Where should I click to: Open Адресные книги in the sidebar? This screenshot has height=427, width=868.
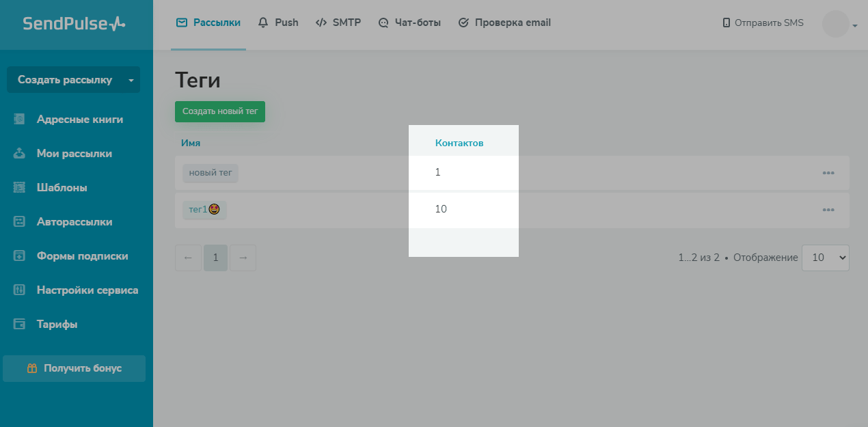(79, 120)
